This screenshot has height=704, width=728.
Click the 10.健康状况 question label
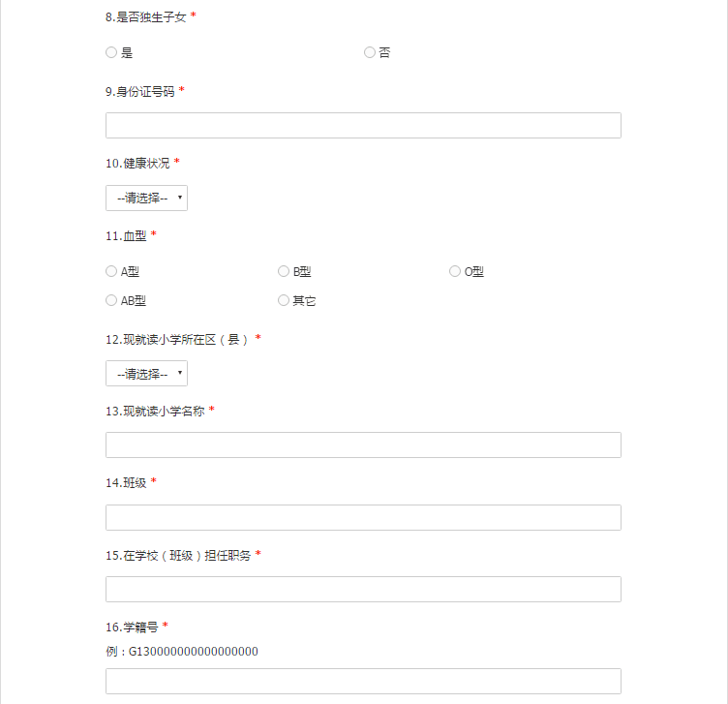[x=137, y=163]
